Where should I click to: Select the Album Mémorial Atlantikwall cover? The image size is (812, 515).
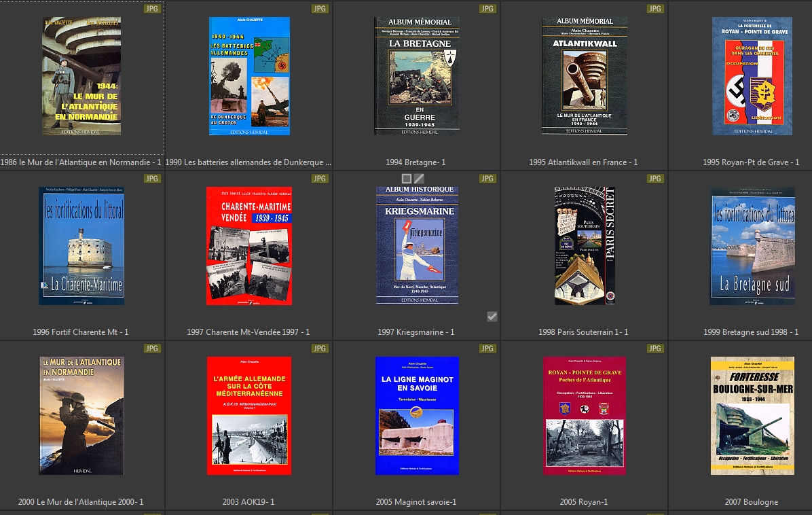coord(585,76)
